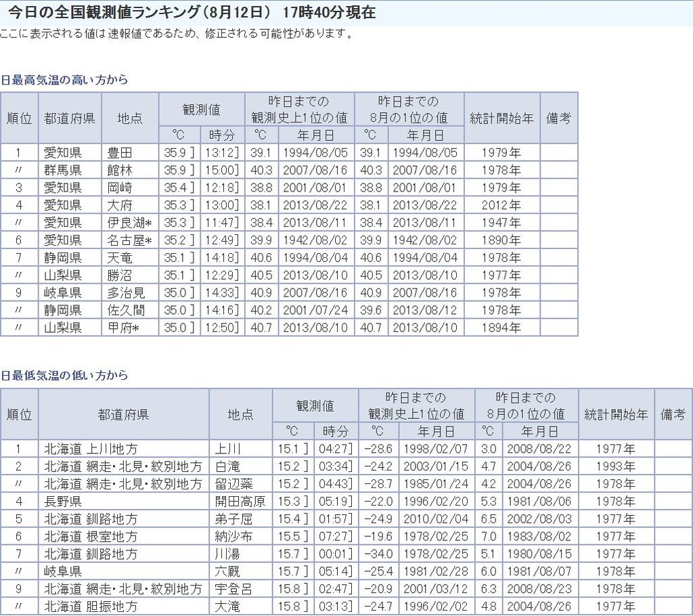
Task: Click the 甲府* station name
Action: [124, 328]
